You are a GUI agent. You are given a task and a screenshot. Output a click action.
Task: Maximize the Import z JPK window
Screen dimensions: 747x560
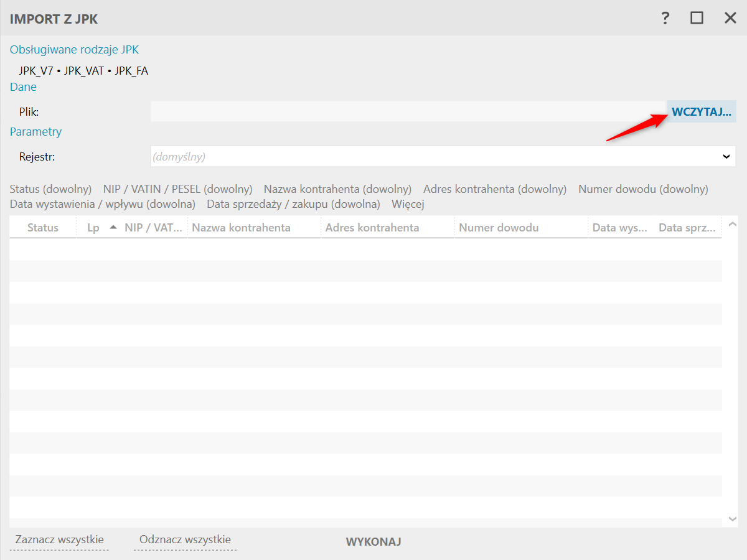697,18
